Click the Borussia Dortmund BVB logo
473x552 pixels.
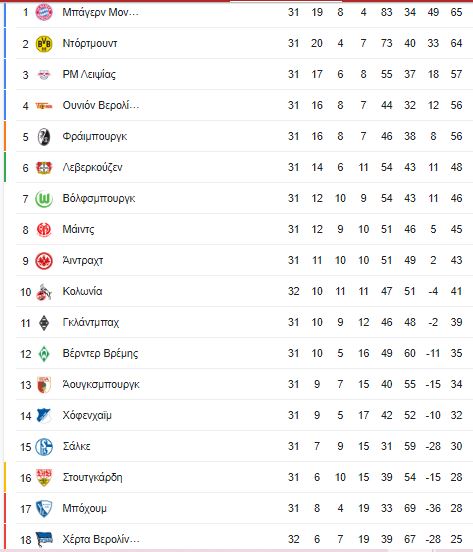click(x=44, y=44)
